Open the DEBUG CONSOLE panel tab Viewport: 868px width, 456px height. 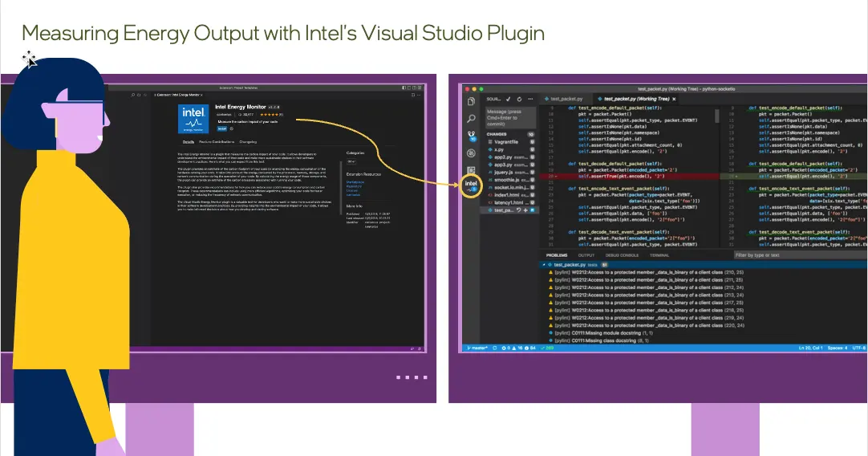point(623,255)
